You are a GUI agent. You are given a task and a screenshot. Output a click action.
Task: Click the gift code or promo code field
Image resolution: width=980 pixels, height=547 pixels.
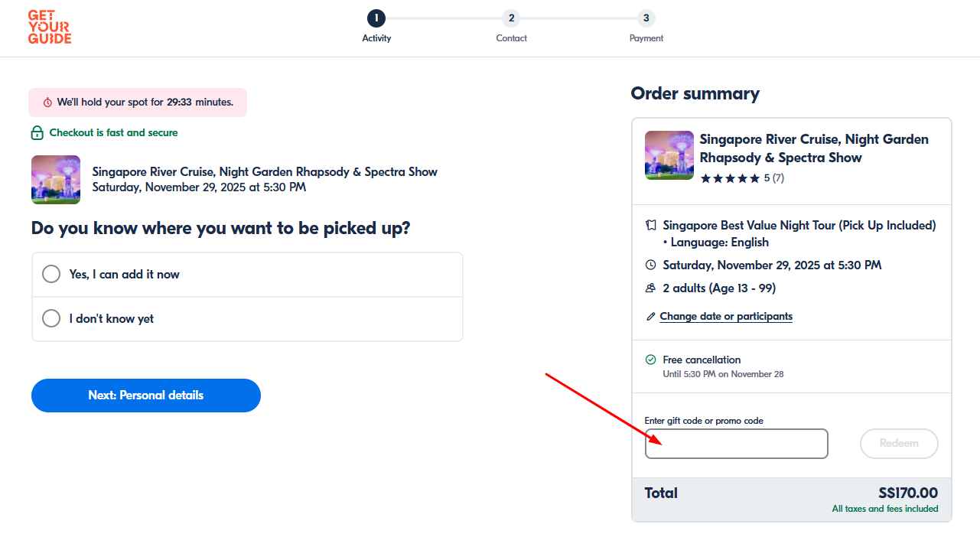tap(735, 444)
